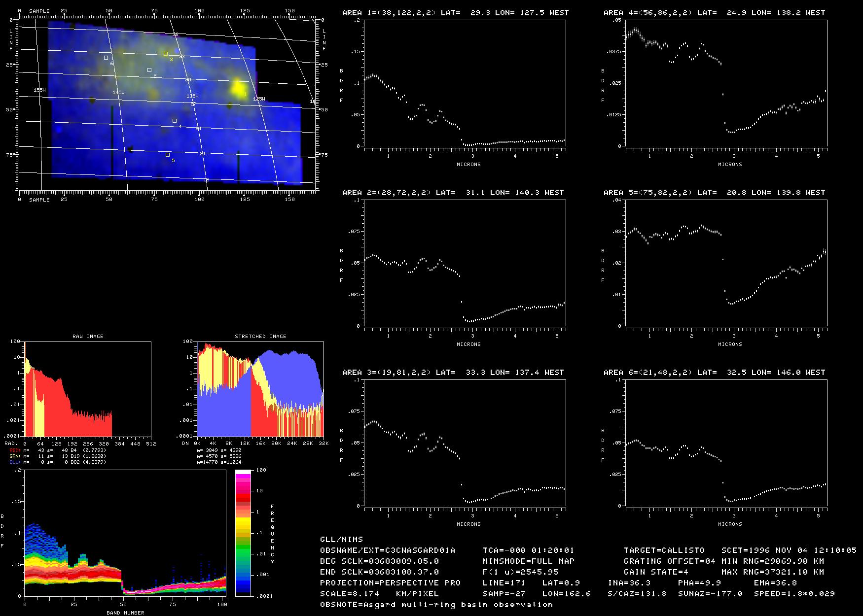This screenshot has height=616, width=863.
Task: Click the Raw Image histogram
Action: pos(88,389)
